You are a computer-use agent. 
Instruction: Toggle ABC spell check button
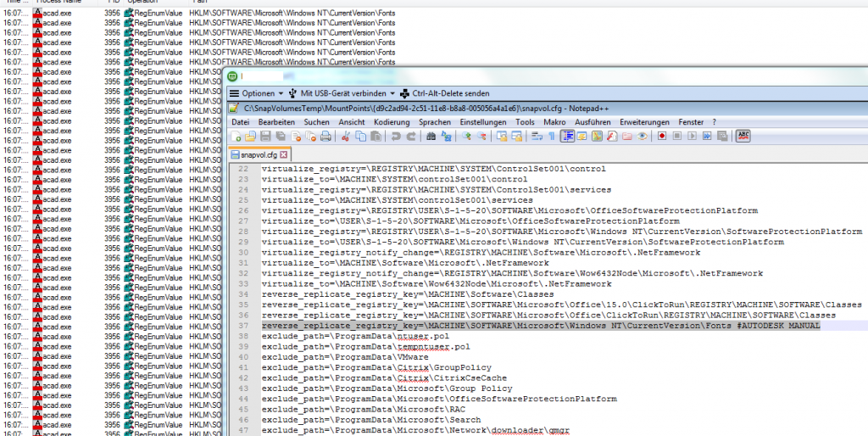coord(743,137)
